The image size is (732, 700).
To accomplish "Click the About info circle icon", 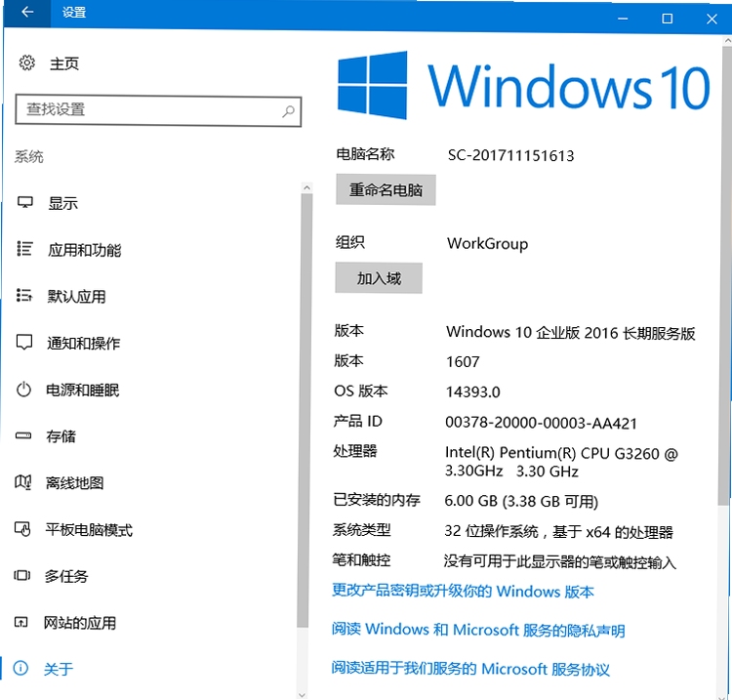I will (x=20, y=668).
